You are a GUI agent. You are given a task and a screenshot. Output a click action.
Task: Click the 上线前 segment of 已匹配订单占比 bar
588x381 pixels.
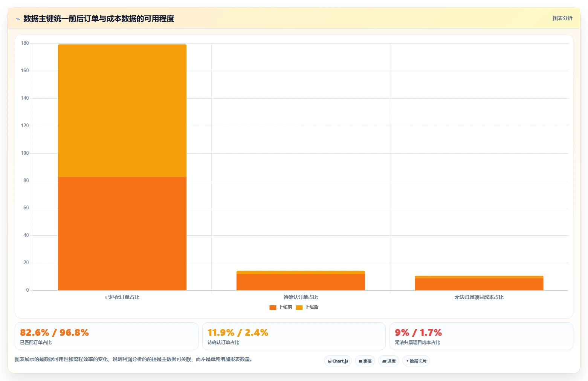point(122,233)
